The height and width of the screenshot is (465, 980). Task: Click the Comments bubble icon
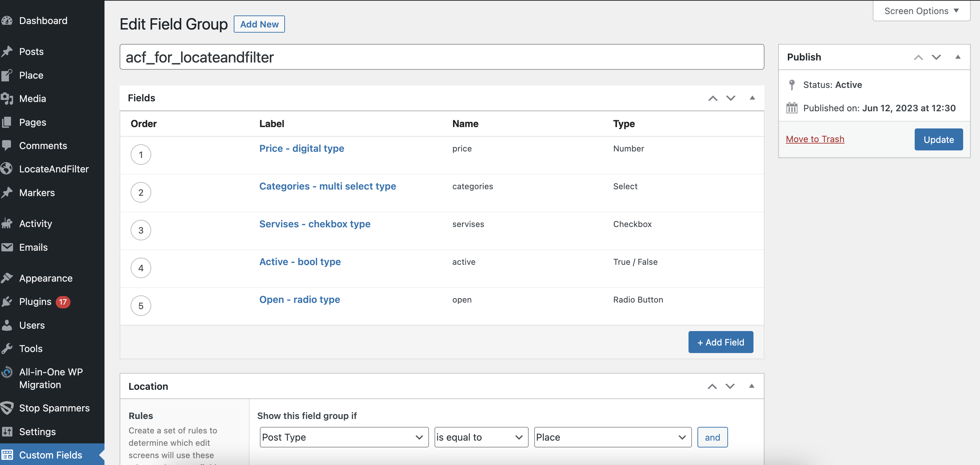(7, 145)
